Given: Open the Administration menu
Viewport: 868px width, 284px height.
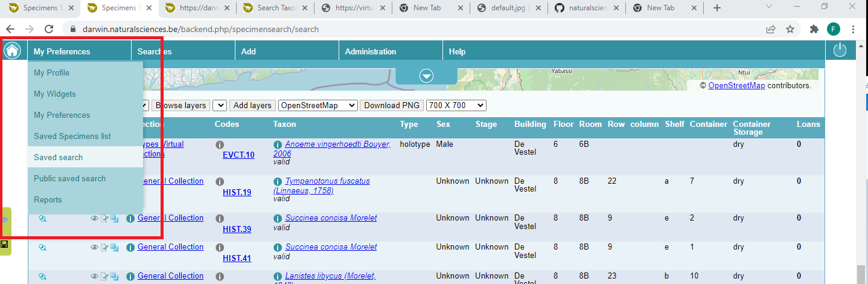Looking at the screenshot, I should click(370, 51).
